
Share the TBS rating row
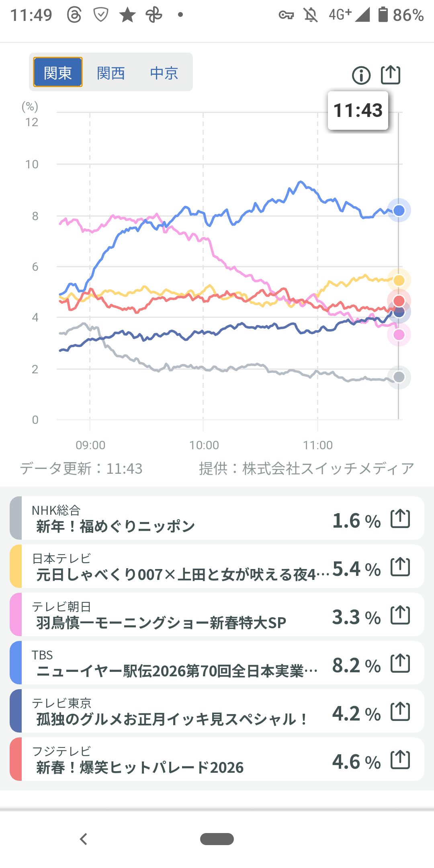[400, 663]
